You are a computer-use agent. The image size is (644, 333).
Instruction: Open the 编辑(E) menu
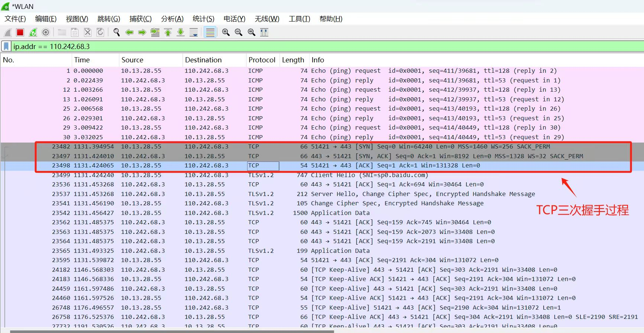(x=46, y=19)
